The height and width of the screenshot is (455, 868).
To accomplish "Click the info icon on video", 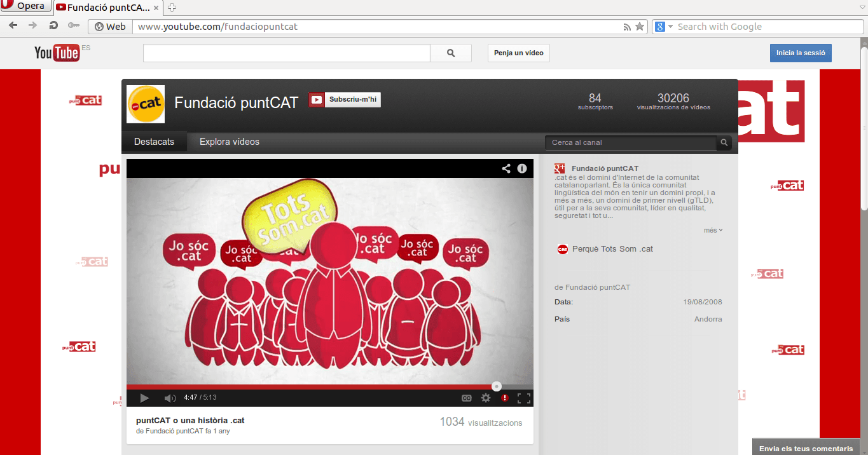I will [x=522, y=168].
